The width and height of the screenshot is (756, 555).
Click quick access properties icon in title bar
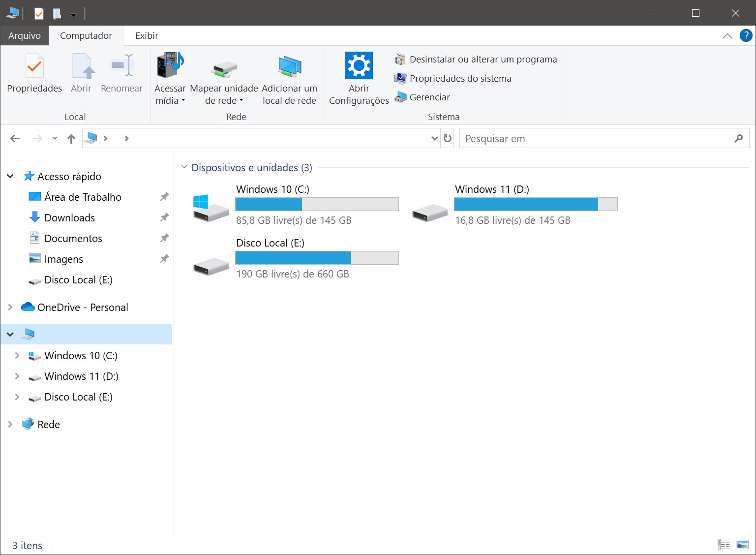39,13
